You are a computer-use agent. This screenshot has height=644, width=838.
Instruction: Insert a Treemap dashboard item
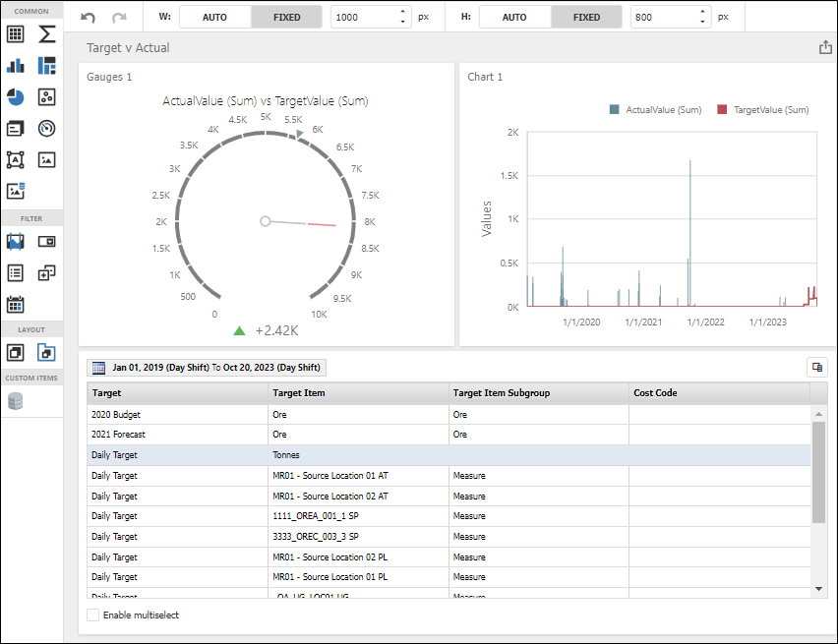pos(47,66)
